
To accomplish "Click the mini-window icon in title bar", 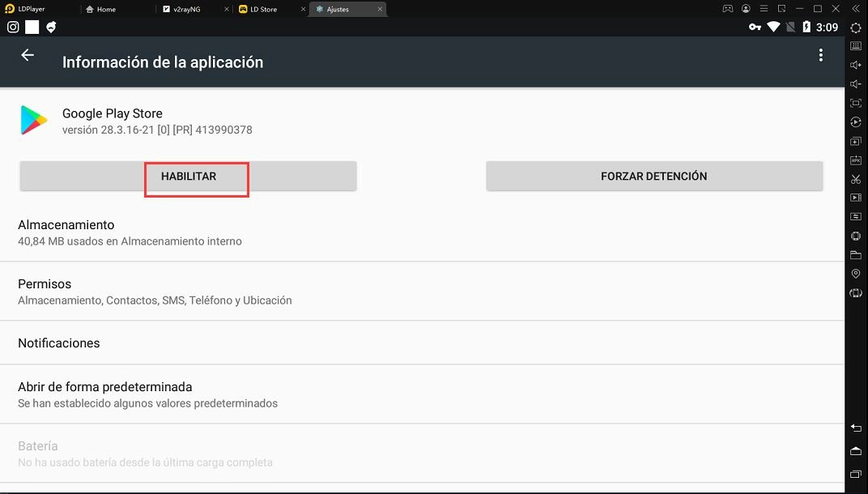I will point(781,9).
